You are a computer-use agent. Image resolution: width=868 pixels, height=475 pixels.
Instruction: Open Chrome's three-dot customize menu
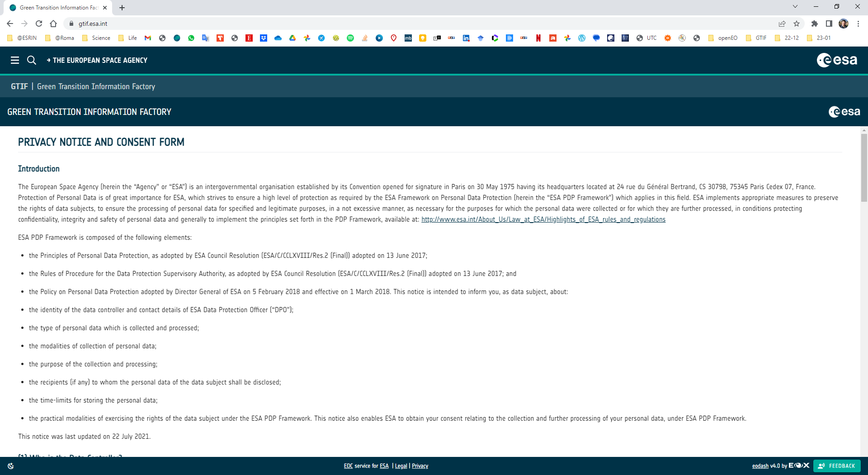coord(858,24)
